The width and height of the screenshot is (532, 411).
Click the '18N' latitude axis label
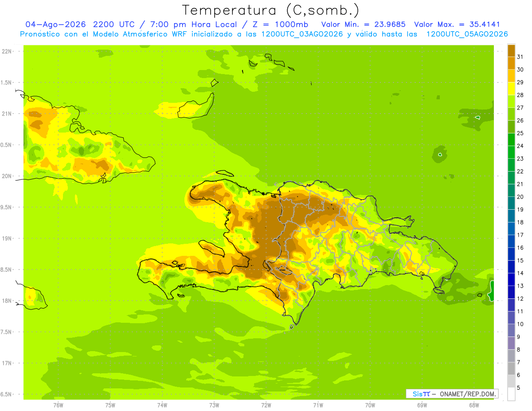tap(7, 301)
